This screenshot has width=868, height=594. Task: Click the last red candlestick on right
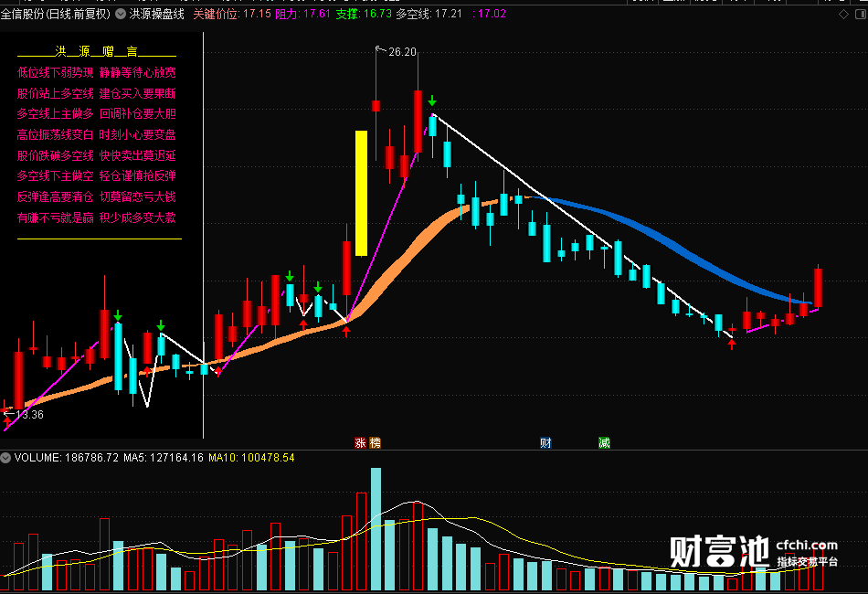818,287
